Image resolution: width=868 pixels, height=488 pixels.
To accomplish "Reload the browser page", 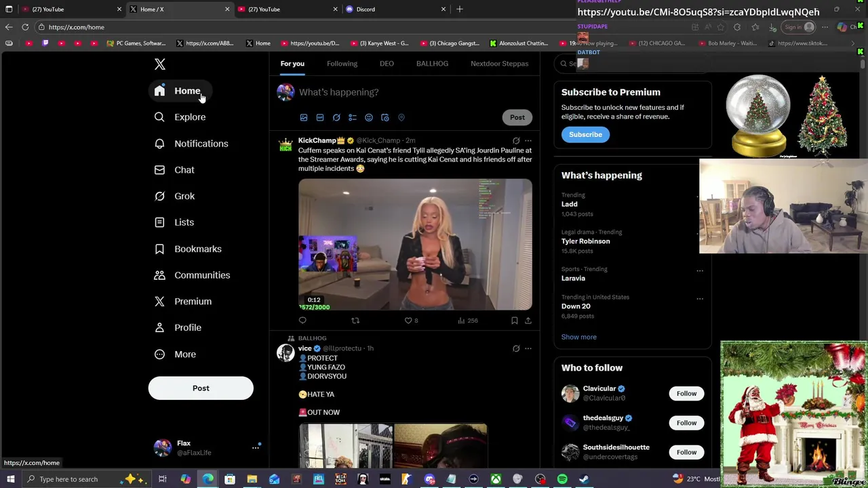I will click(25, 27).
